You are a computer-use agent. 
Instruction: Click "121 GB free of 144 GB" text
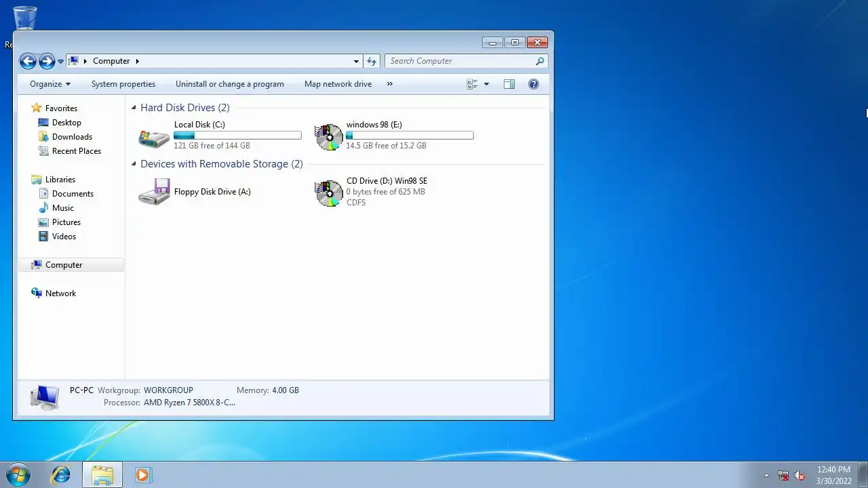coord(212,146)
